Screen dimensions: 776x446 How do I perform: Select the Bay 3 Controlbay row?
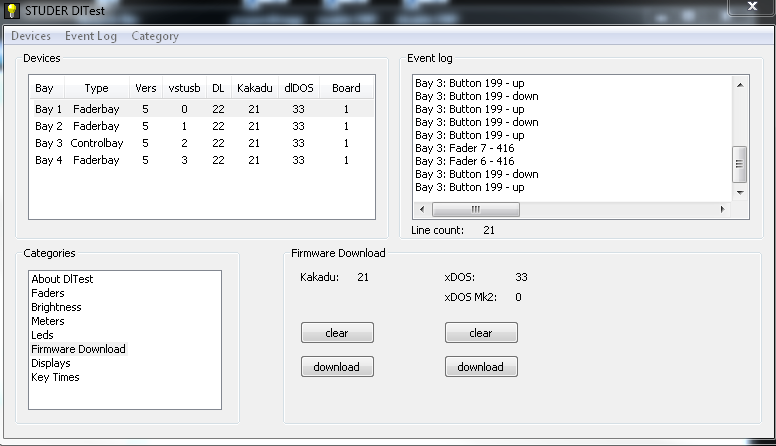pos(201,143)
